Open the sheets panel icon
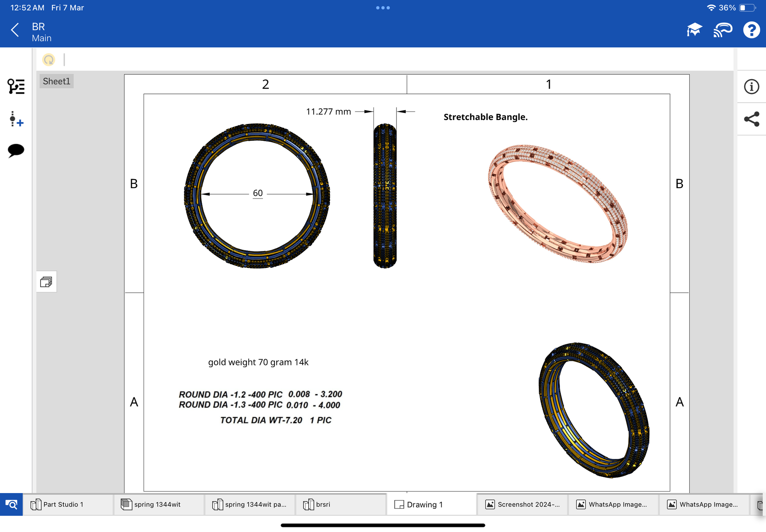The height and width of the screenshot is (532, 766). [x=46, y=282]
